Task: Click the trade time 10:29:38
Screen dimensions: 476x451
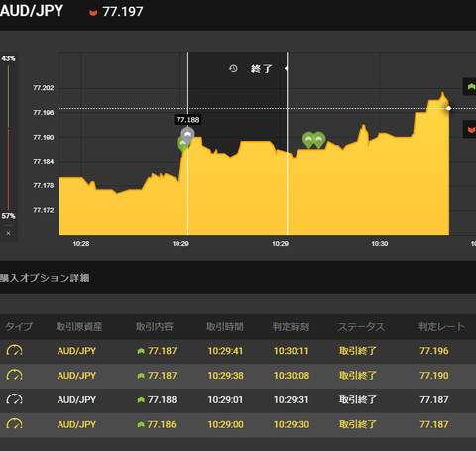Action: point(225,376)
